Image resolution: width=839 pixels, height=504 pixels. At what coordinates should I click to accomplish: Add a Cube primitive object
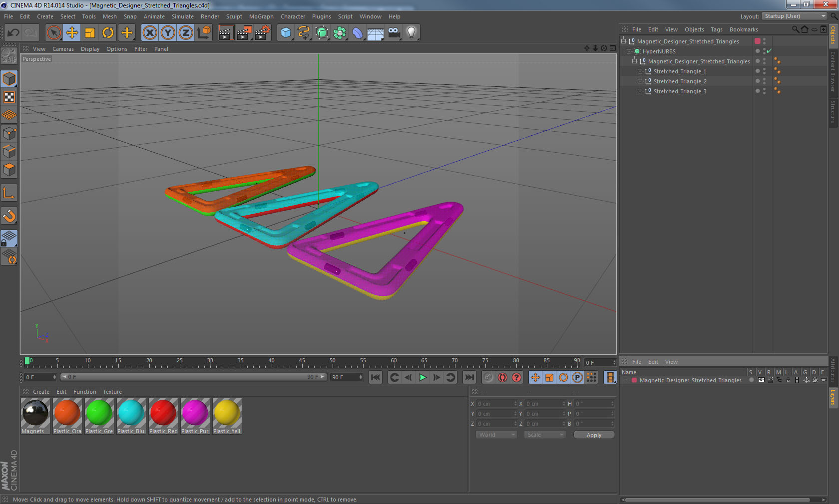[286, 33]
